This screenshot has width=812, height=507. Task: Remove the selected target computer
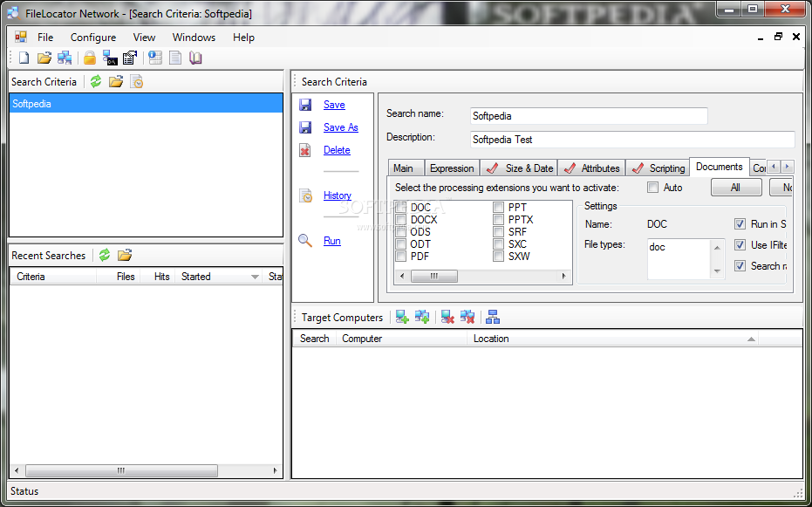tap(447, 317)
